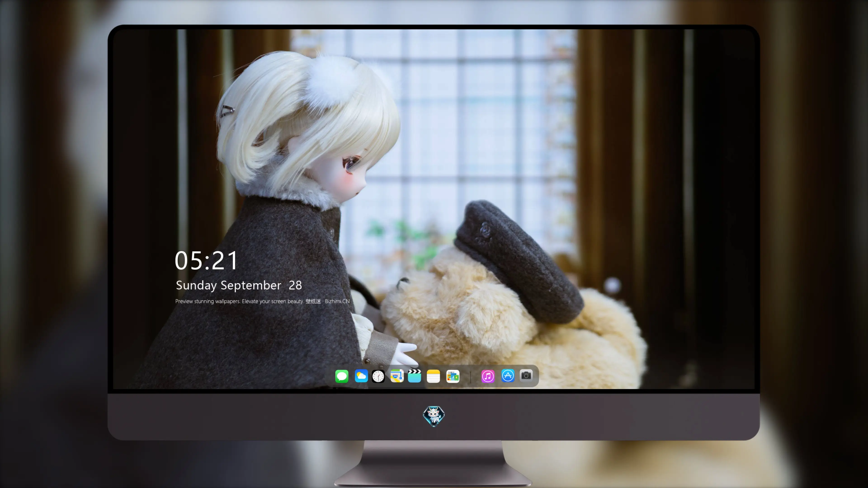Click the Bizhimi.CN text in tagline
This screenshot has width=868, height=488.
pyautogui.click(x=337, y=301)
